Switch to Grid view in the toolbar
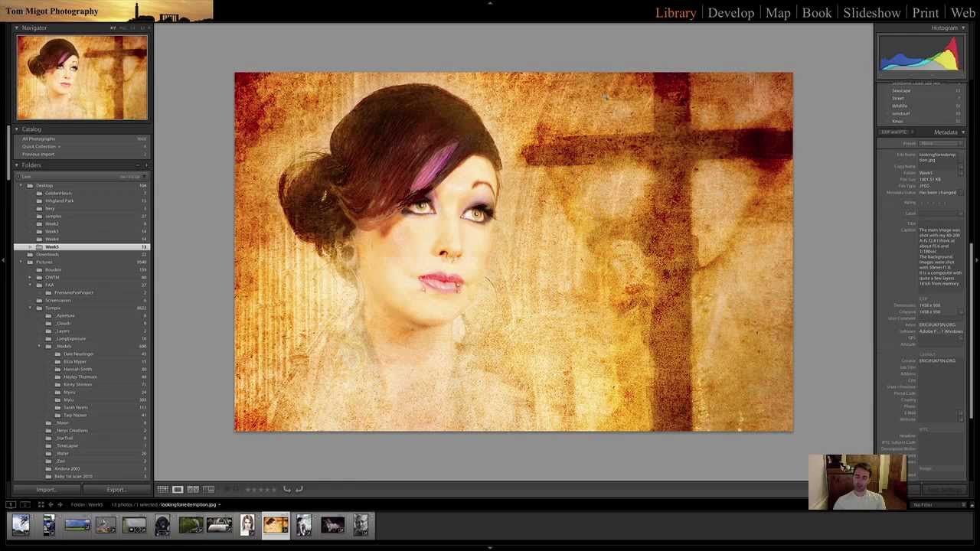Viewport: 980px width, 551px height. (x=162, y=490)
